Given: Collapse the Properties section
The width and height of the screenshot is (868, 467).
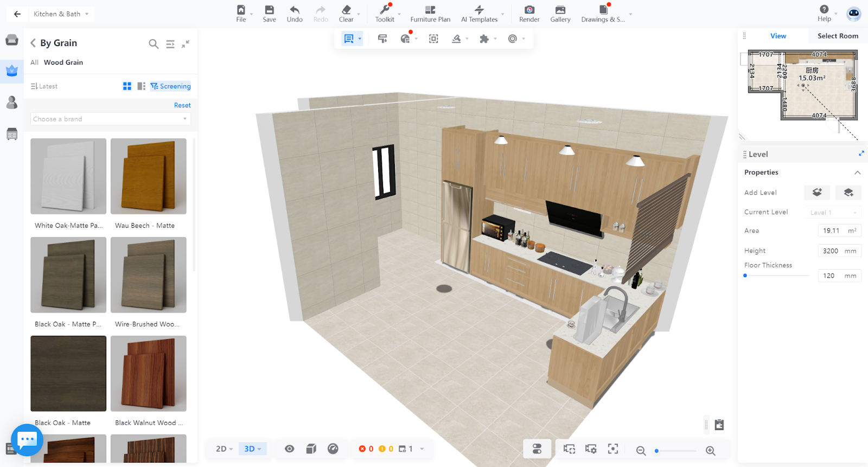Looking at the screenshot, I should tap(857, 172).
